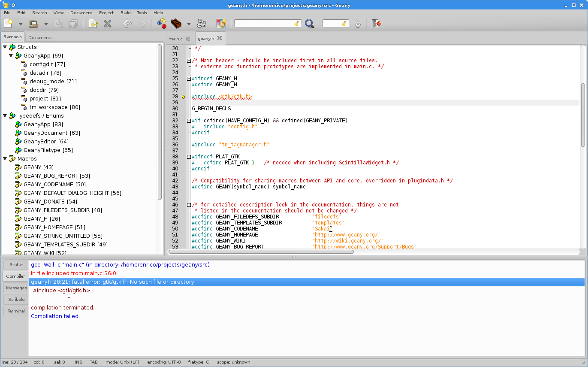
Task: Navigate forward one location
Action: (142, 24)
